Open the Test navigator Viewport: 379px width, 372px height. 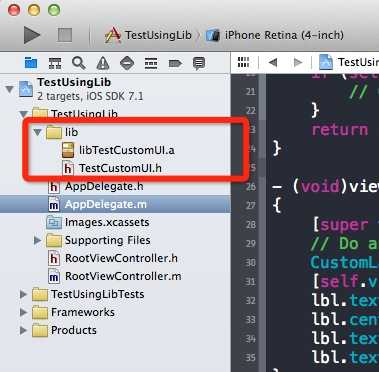(x=127, y=63)
